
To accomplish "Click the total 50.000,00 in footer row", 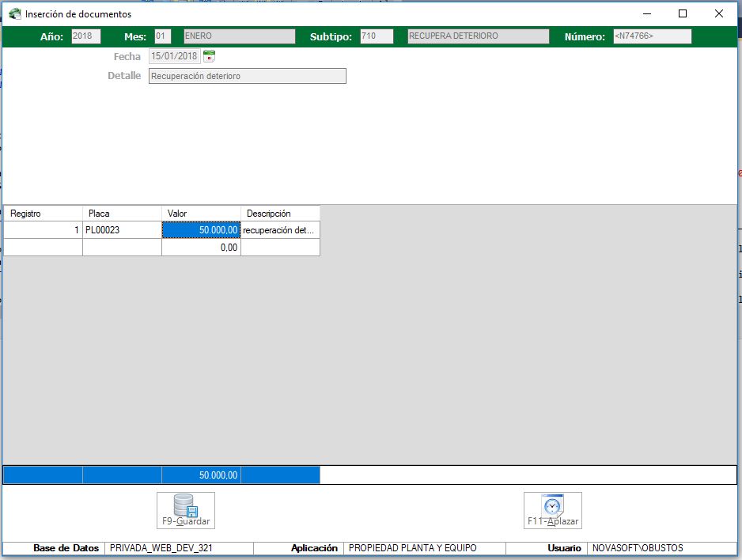I will (x=201, y=475).
